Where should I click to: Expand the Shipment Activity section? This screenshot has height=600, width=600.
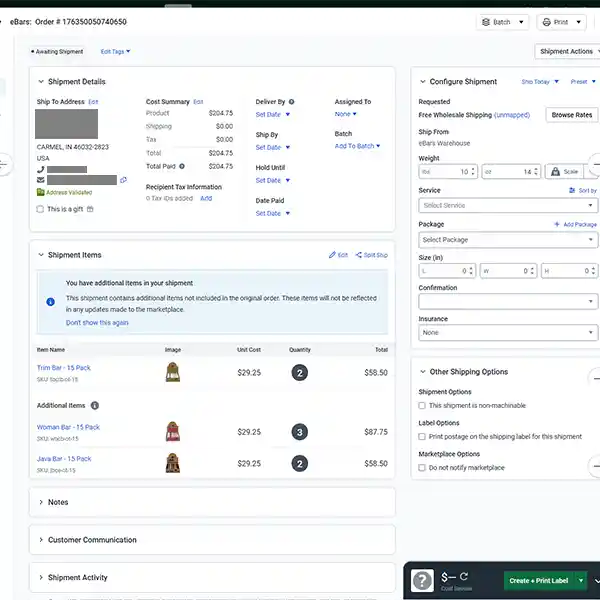click(x=41, y=577)
